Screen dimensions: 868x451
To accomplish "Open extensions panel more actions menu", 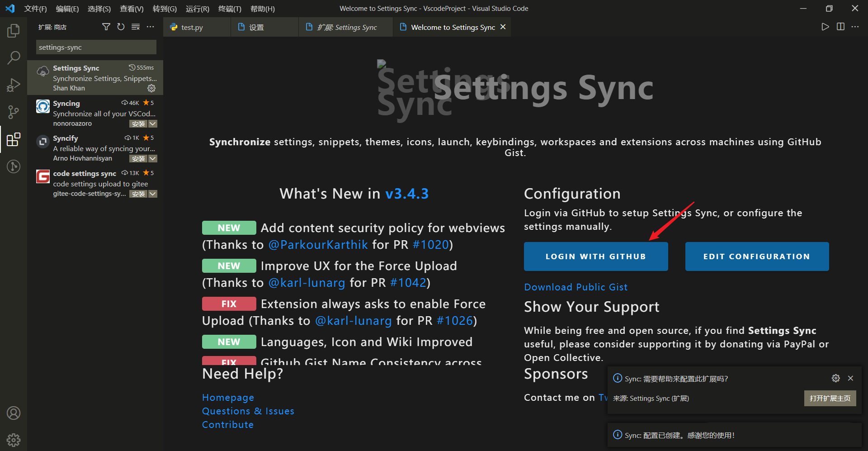I will (151, 27).
